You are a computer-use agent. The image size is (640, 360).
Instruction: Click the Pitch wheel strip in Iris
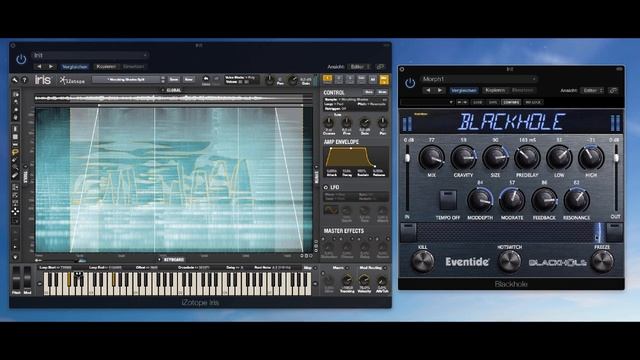tap(16, 278)
